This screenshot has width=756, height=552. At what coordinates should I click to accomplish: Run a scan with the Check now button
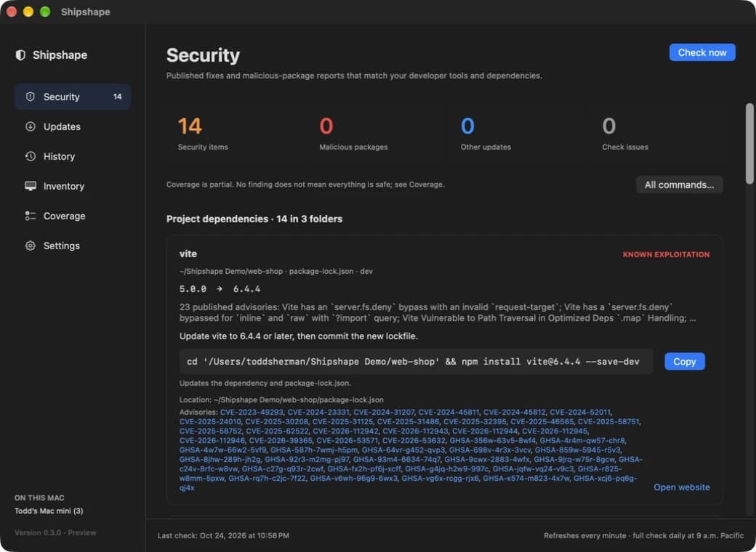tap(702, 52)
